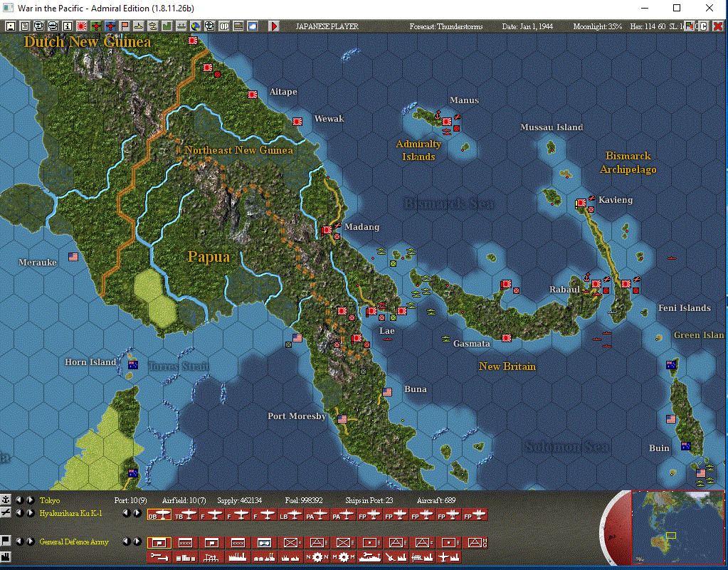Click the flag icon beside General Defence Army

tap(6, 541)
